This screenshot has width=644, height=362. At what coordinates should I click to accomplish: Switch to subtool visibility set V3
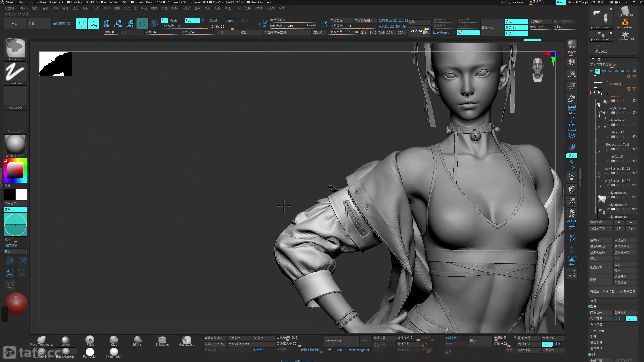(604, 71)
